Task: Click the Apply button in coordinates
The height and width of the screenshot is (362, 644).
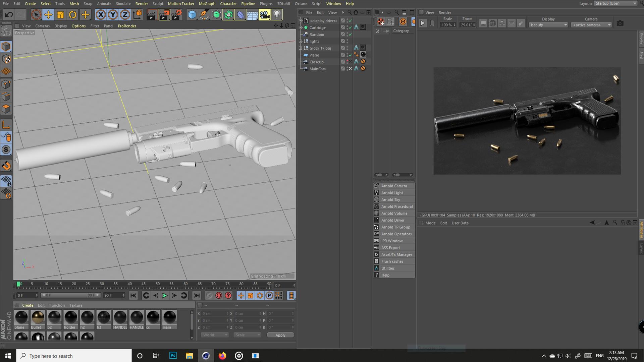Action: 280,335
